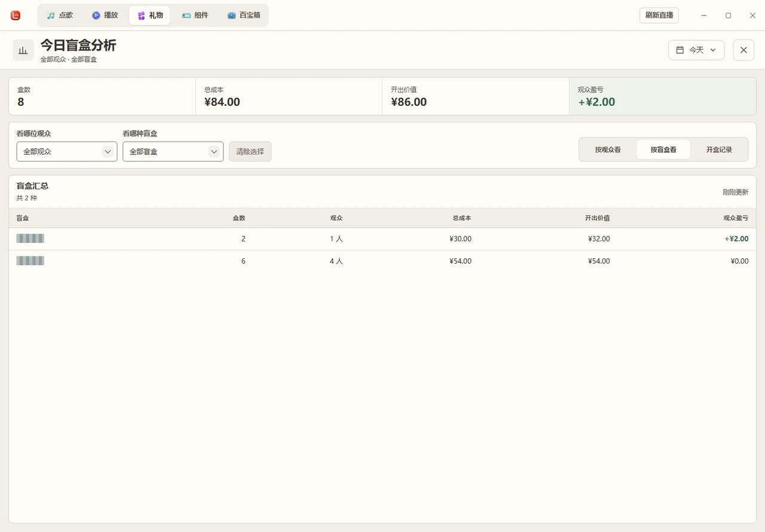Click the 盲盒 column header
Viewport: 765px width, 532px height.
pos(23,218)
